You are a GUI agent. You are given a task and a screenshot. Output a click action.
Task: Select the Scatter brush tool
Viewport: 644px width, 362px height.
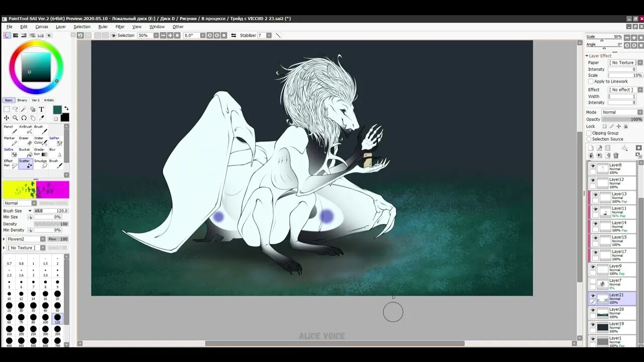[x=26, y=163]
